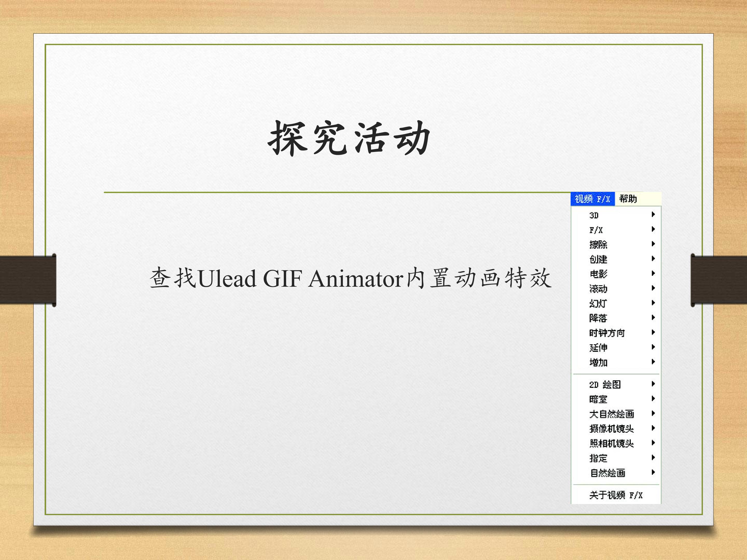Open 关于视频 F/X from the menu
Viewport: 747px width, 560px height.
pyautogui.click(x=616, y=495)
